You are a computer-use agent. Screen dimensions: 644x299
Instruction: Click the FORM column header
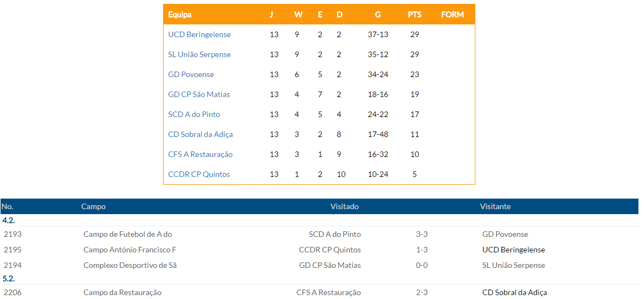tap(452, 14)
